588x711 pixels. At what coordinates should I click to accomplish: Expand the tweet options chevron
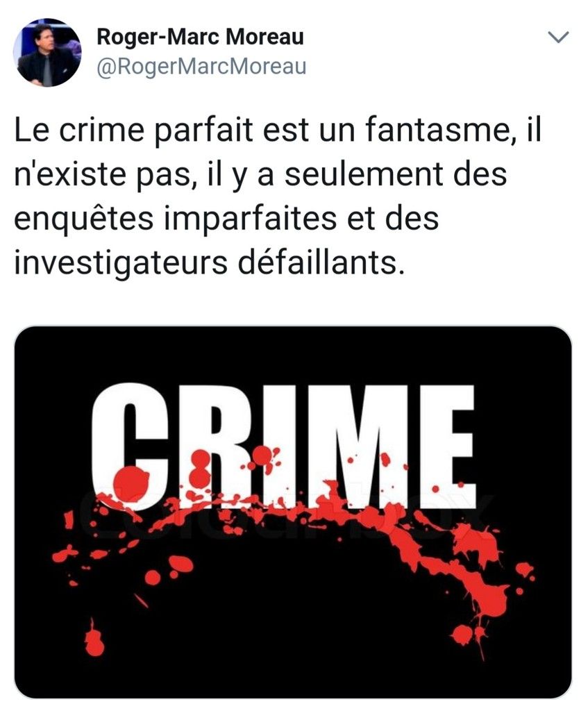click(558, 37)
